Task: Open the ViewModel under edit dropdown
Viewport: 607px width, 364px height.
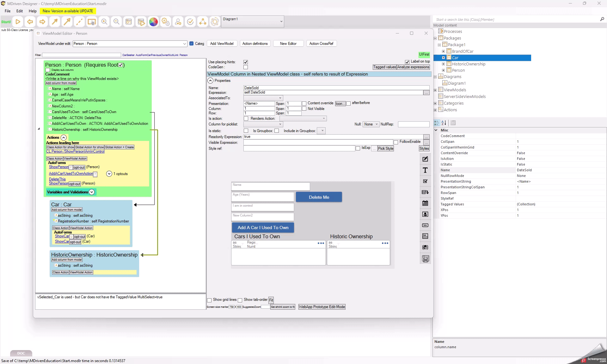Action: [x=184, y=44]
